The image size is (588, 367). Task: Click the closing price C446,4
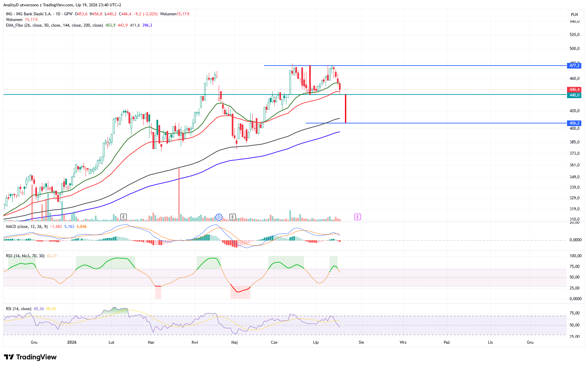(125, 14)
